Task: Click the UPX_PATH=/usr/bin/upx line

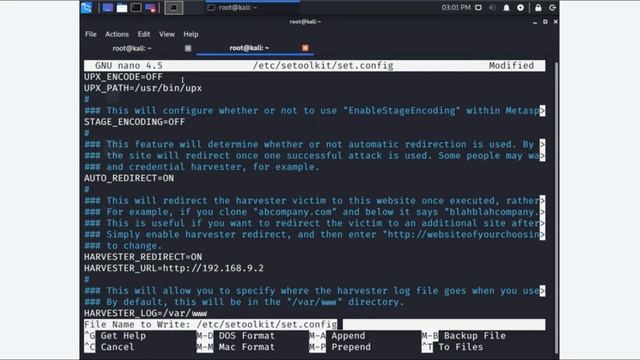Action: click(143, 88)
